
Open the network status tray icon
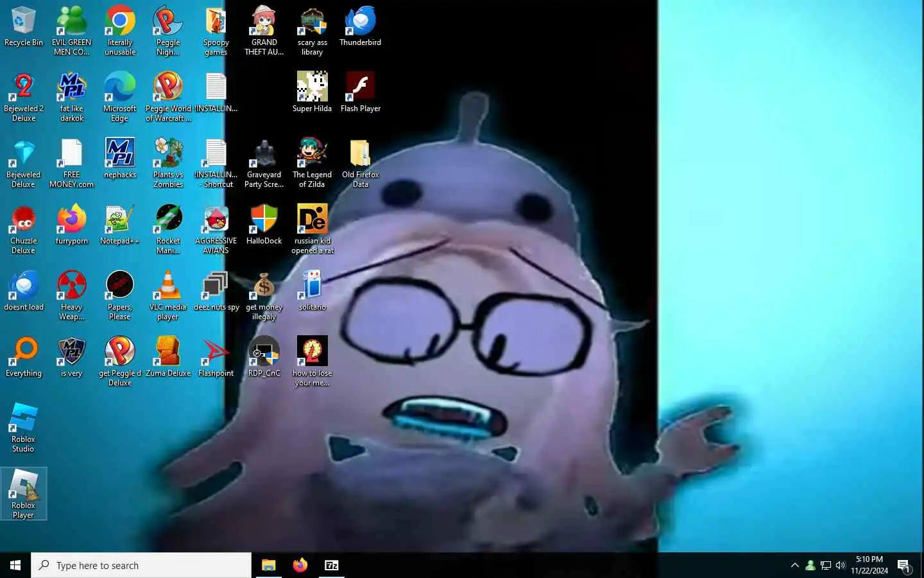(826, 565)
